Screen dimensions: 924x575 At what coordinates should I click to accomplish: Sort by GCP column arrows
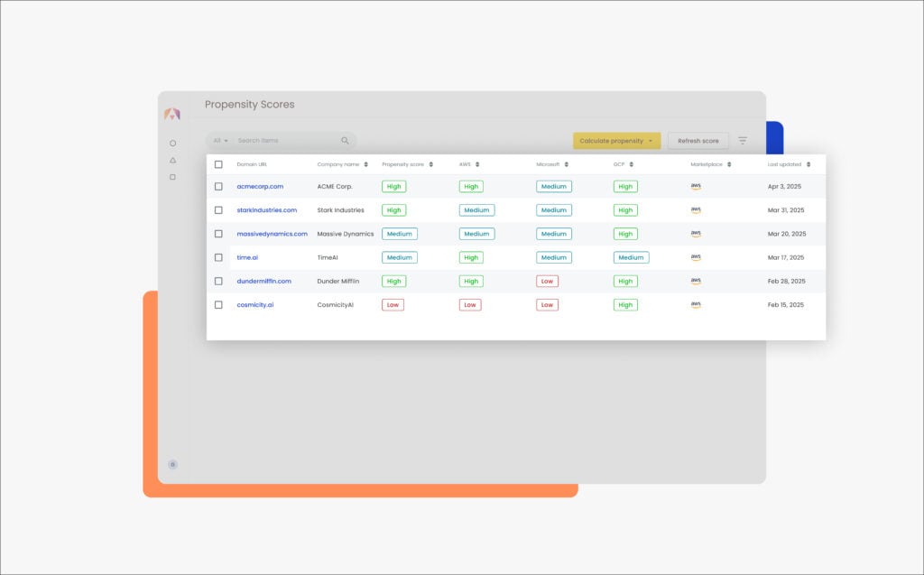point(631,164)
